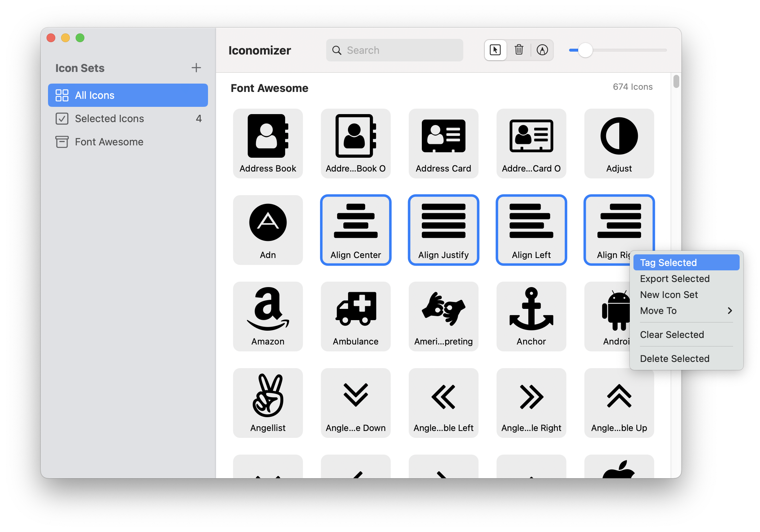Open the Selected Icons list in sidebar

click(109, 118)
